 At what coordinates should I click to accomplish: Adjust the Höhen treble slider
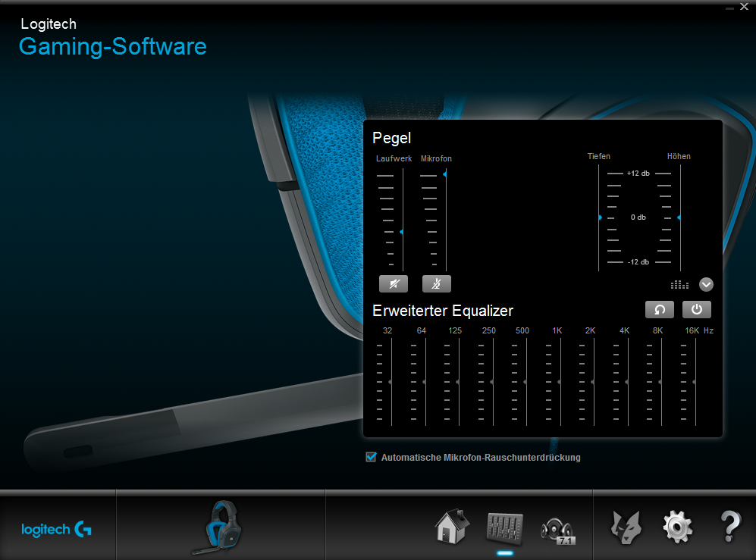(x=679, y=217)
